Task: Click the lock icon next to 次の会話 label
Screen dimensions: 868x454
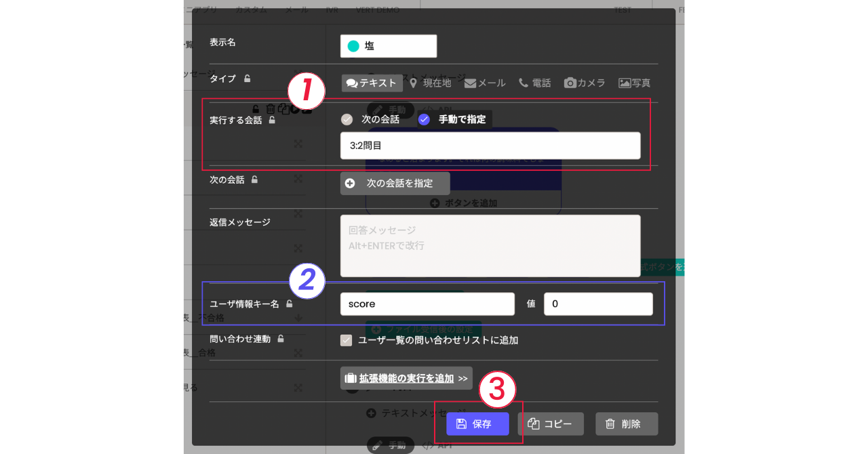Action: point(254,180)
